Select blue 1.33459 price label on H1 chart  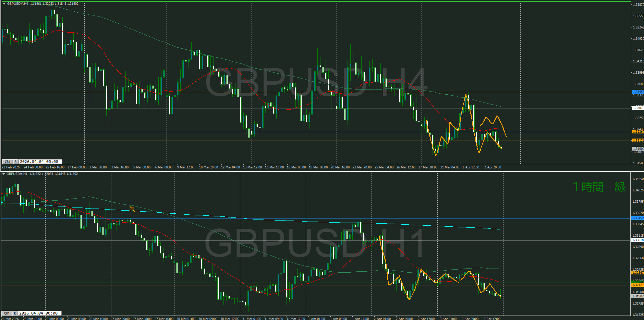(x=637, y=218)
